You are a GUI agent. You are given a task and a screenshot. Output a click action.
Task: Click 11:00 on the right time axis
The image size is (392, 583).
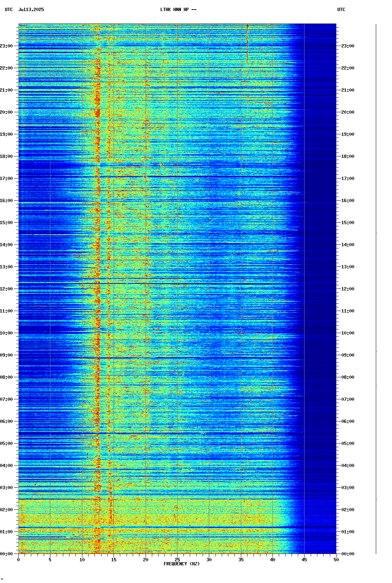(348, 311)
